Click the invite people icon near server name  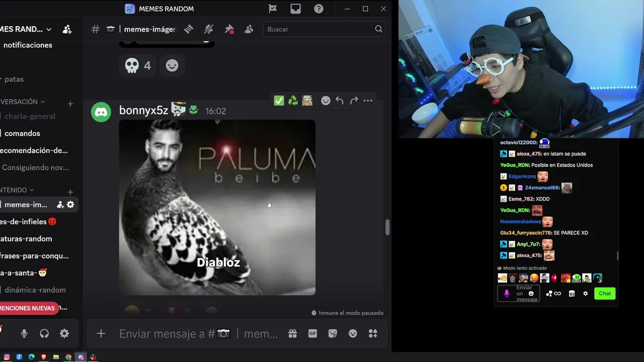pyautogui.click(x=67, y=29)
